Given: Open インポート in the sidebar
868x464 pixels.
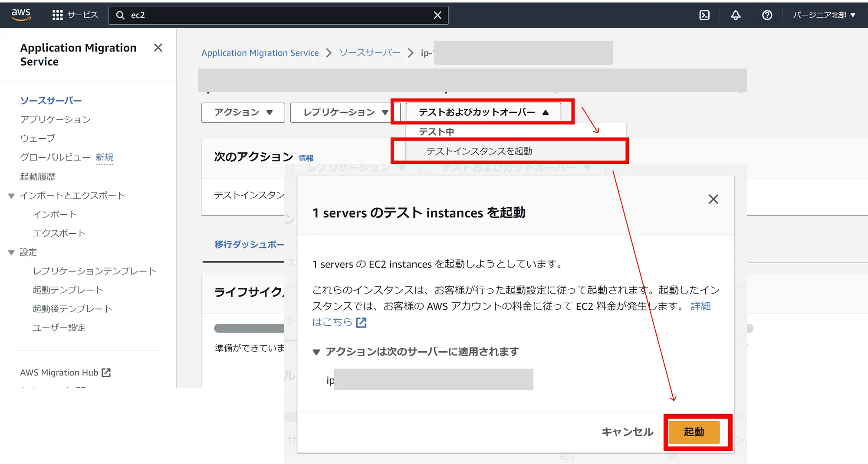Looking at the screenshot, I should (55, 214).
